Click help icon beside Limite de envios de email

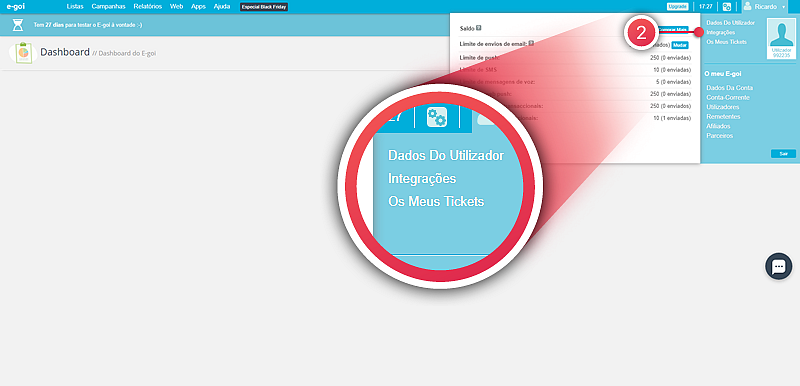pyautogui.click(x=531, y=44)
